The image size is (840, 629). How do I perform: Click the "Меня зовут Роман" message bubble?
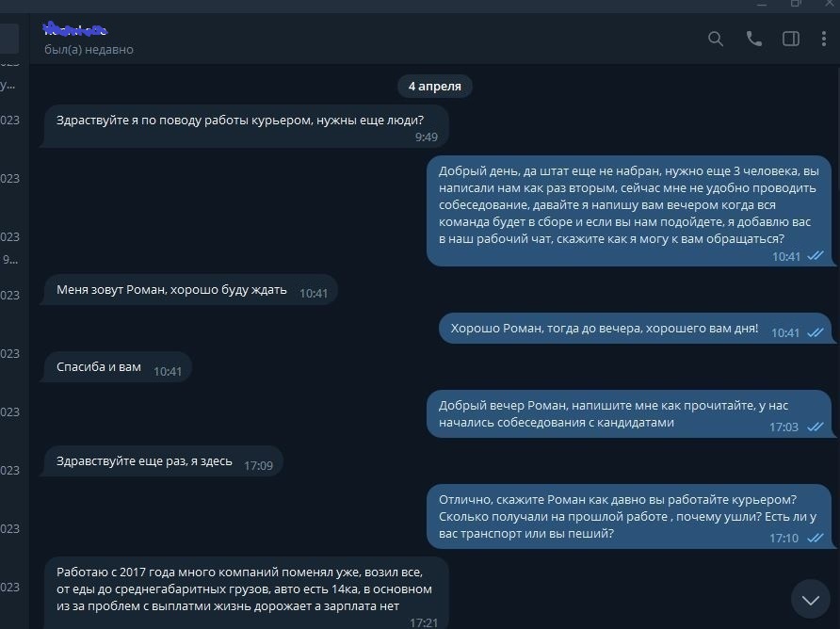(188, 291)
